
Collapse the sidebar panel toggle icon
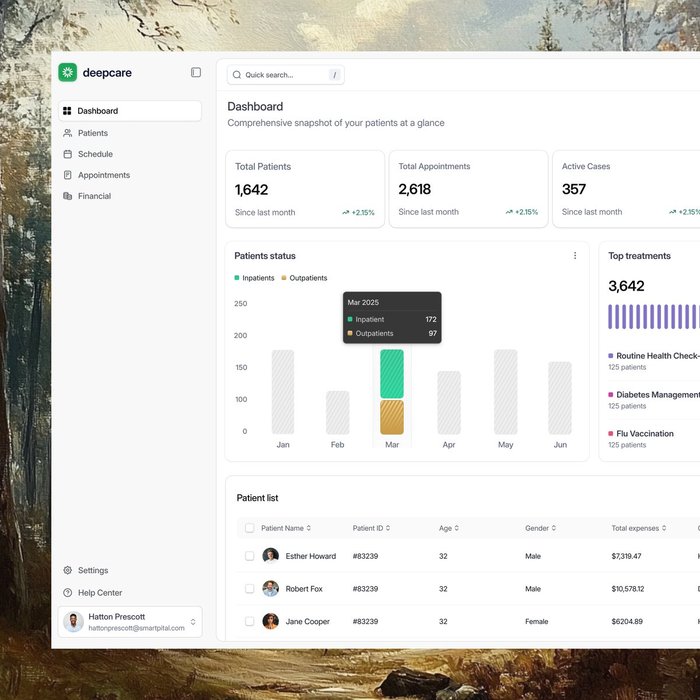[x=196, y=72]
